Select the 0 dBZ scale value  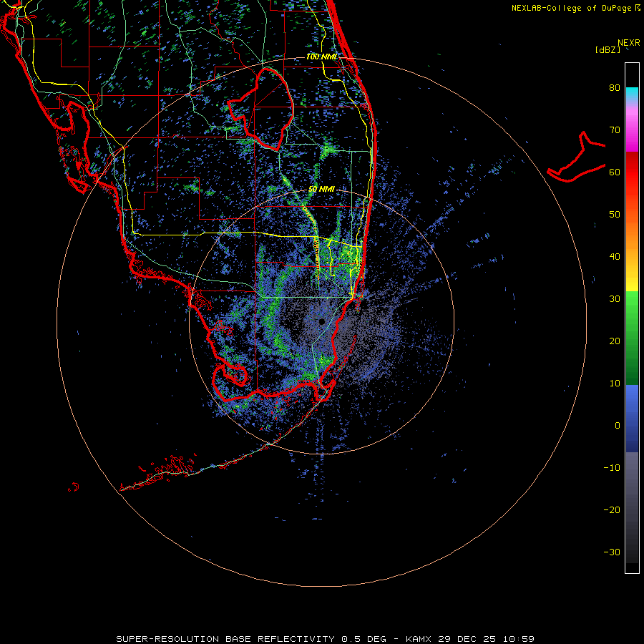[617, 426]
